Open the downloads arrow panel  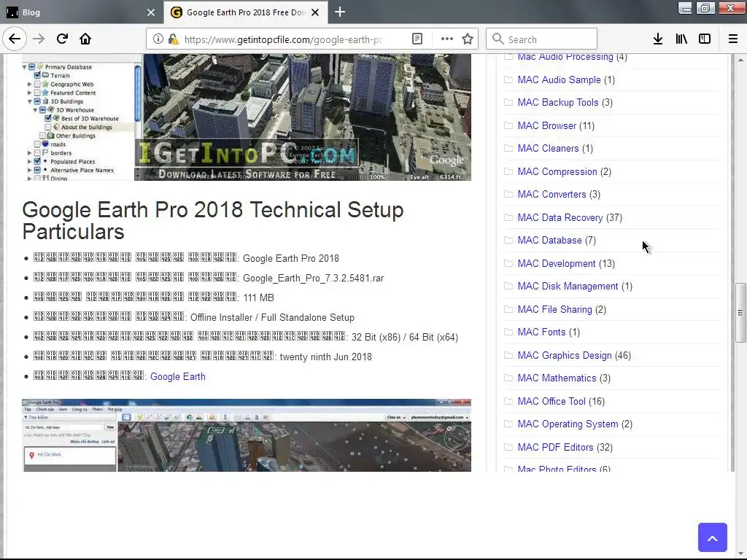click(658, 39)
